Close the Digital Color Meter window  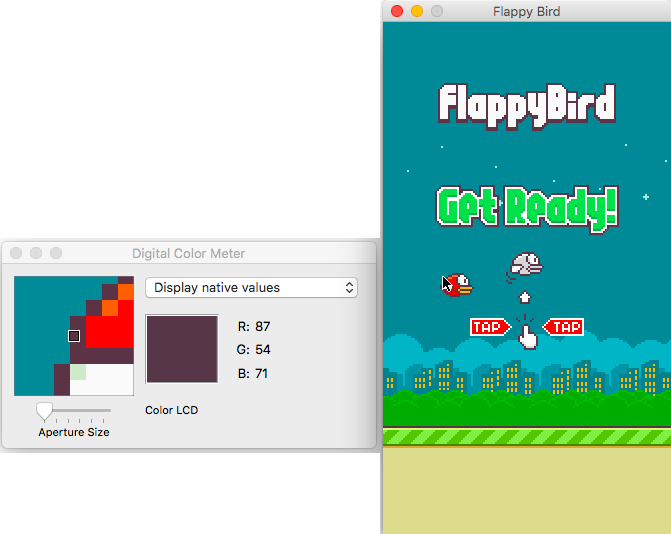[16, 253]
